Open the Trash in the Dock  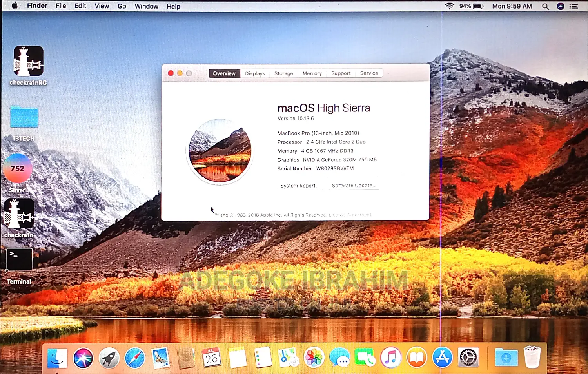click(532, 357)
